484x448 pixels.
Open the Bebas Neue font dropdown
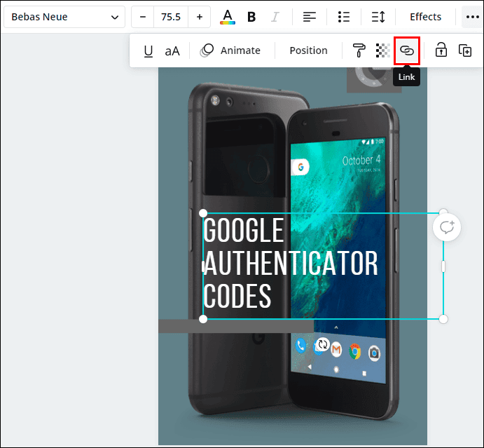coord(64,17)
